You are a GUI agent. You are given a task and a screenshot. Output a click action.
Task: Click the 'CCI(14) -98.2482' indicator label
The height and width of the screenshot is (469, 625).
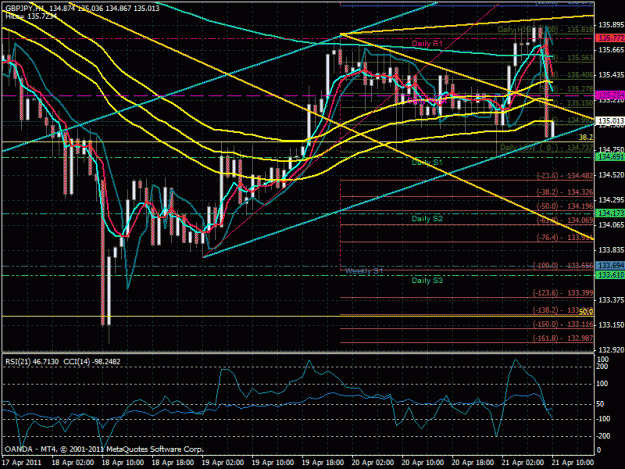coord(91,361)
